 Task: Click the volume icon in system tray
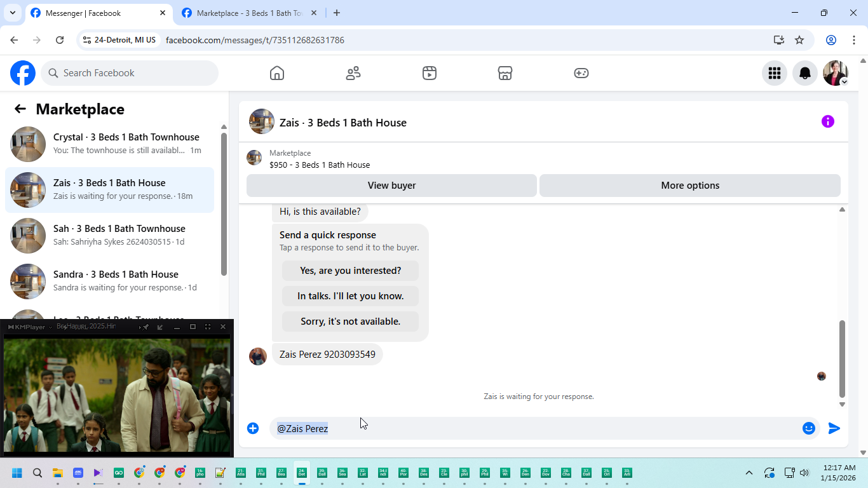coord(804,473)
